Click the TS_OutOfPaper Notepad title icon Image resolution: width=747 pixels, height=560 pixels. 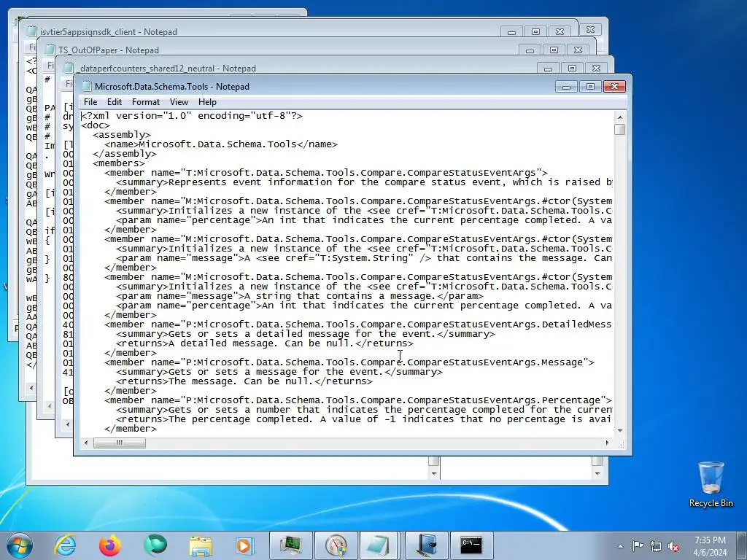click(50, 50)
